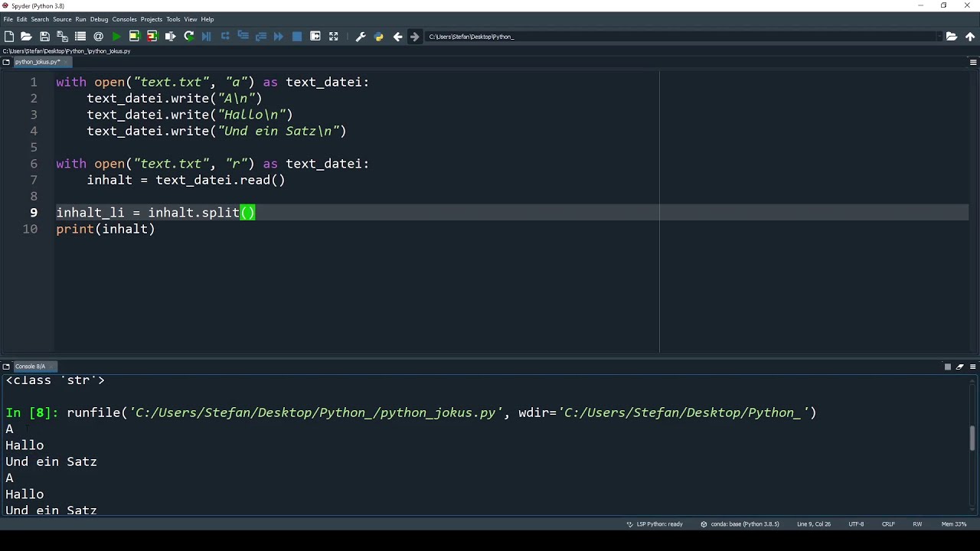Go forward with the right arrow icon

415,36
